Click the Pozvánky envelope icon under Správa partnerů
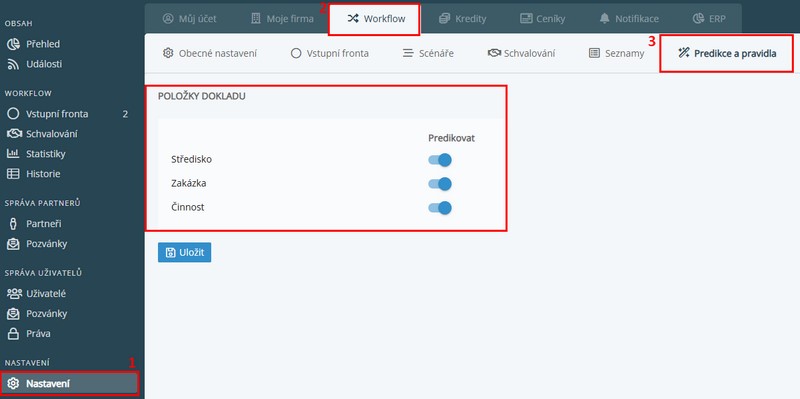The image size is (800, 399). coord(13,244)
